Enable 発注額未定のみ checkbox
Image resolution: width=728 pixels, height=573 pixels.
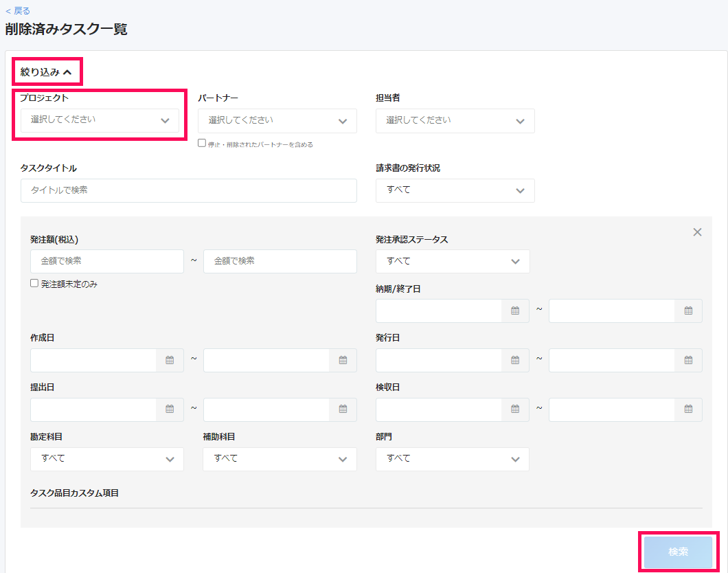(x=34, y=284)
